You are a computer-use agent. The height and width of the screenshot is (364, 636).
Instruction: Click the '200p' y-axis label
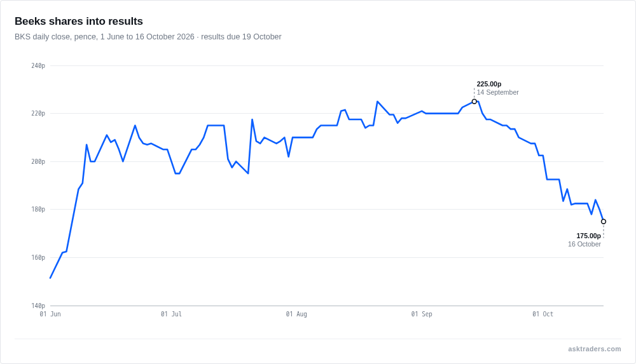click(38, 162)
